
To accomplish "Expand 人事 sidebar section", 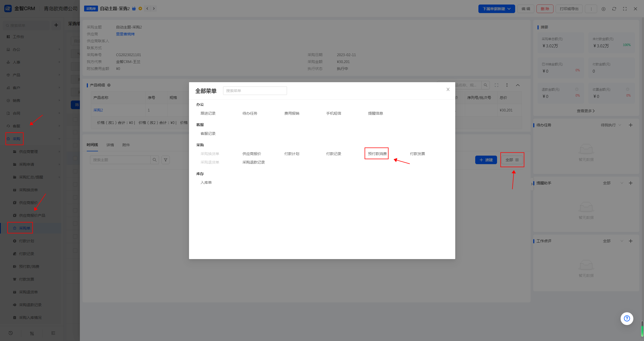I will [32, 62].
